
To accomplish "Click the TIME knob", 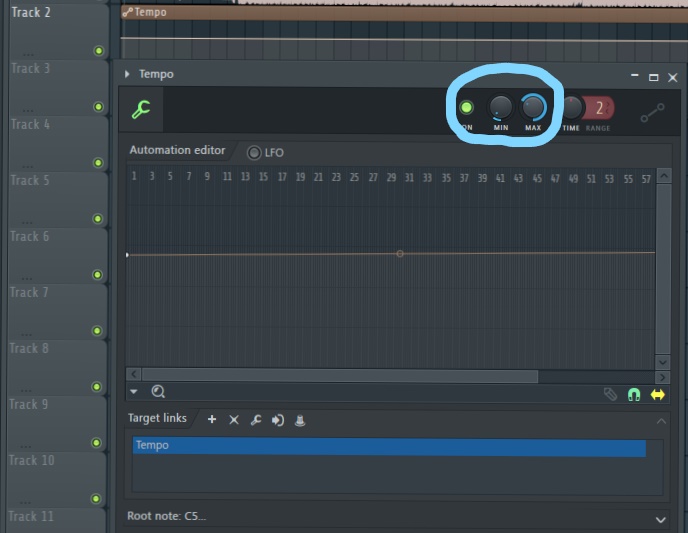I will pyautogui.click(x=571, y=108).
